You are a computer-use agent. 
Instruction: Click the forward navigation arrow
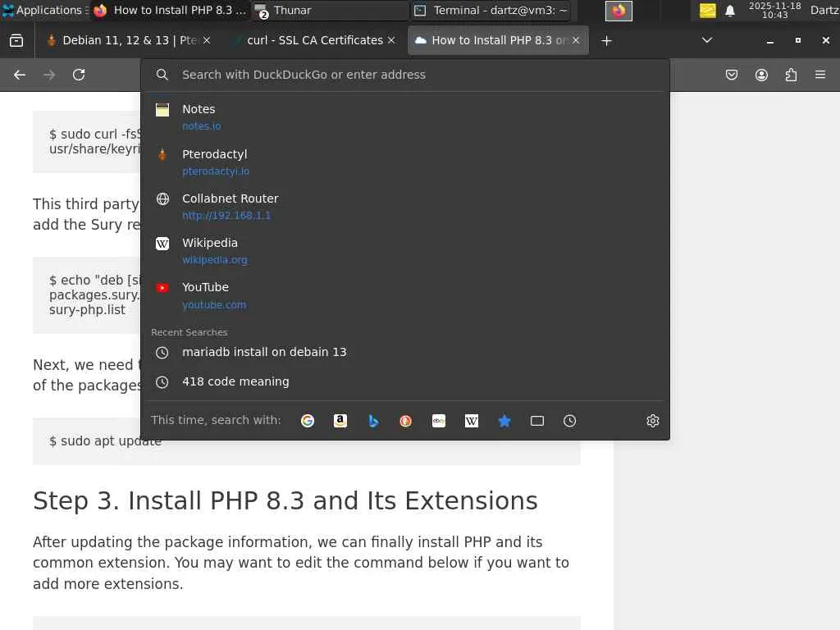[x=49, y=75]
